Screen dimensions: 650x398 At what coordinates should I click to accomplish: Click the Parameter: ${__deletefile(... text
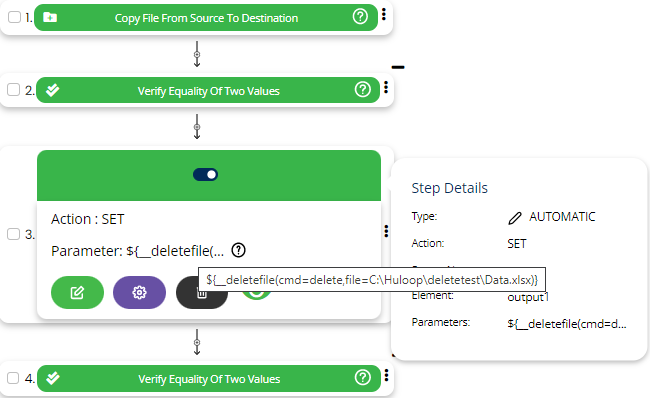(138, 251)
